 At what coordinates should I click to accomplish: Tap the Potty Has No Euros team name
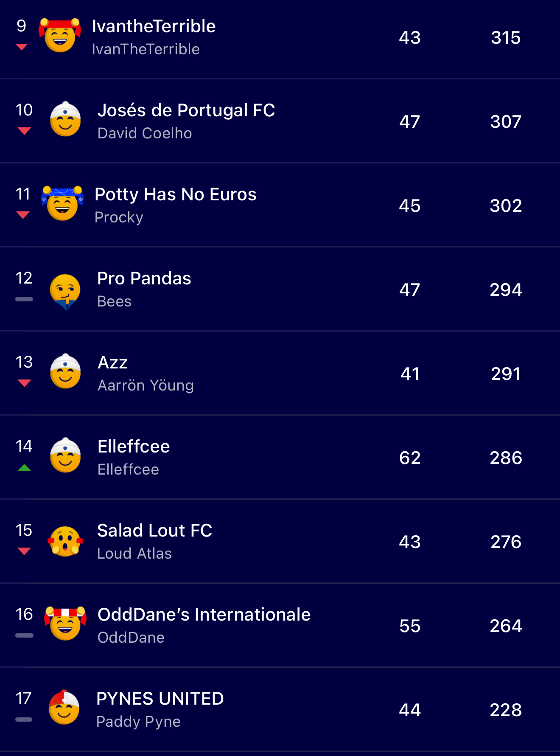pyautogui.click(x=175, y=194)
